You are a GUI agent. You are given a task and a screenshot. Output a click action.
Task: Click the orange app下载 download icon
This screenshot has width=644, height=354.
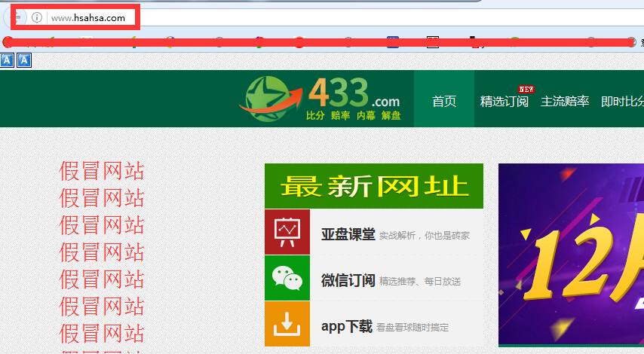coord(287,324)
